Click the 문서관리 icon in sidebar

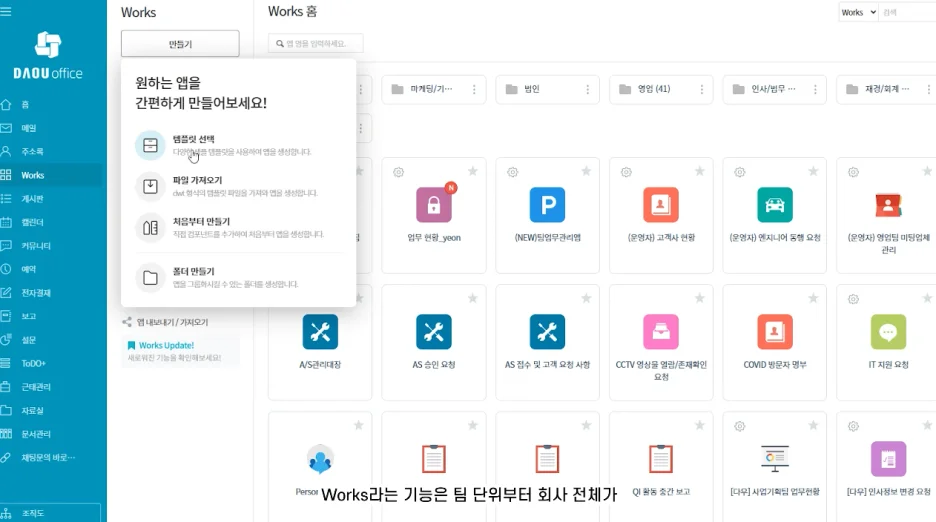(x=6, y=434)
